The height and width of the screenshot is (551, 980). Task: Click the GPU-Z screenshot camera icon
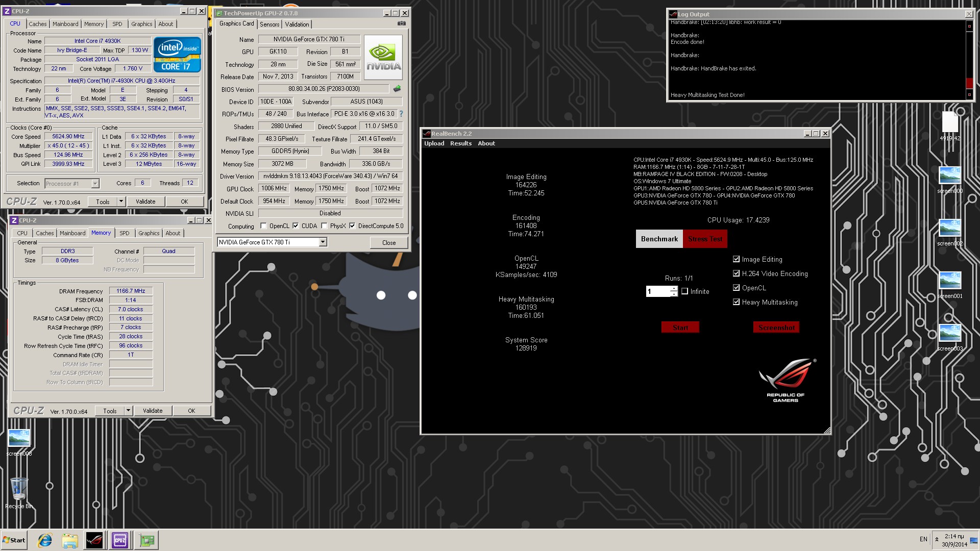tap(402, 23)
